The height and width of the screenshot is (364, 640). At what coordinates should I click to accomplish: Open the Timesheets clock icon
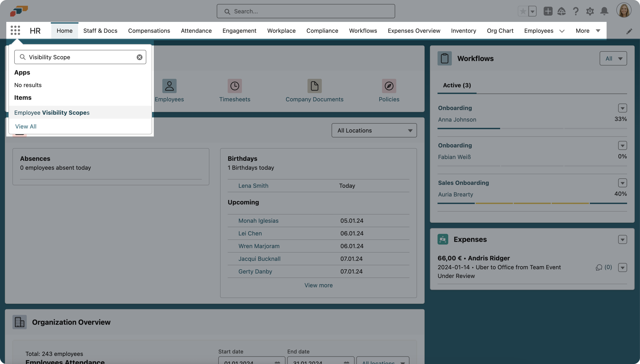click(x=235, y=86)
